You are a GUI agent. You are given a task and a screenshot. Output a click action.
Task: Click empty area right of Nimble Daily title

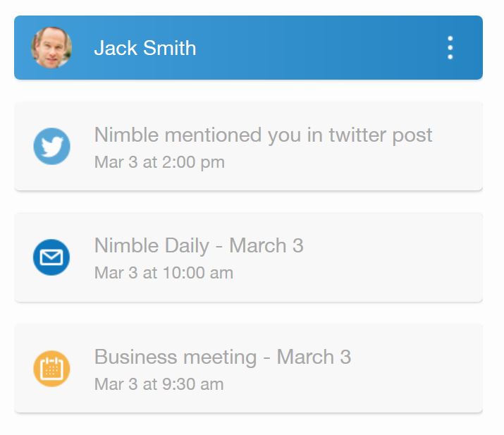click(392, 246)
